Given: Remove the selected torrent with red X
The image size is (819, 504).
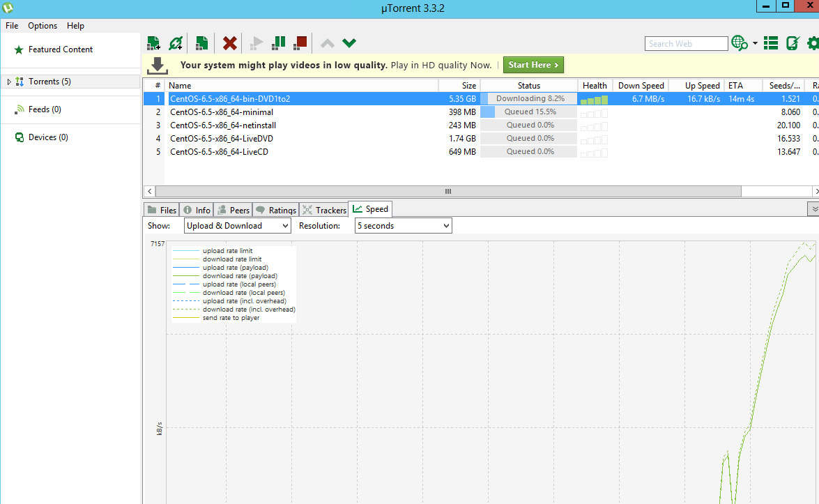Looking at the screenshot, I should pyautogui.click(x=230, y=43).
